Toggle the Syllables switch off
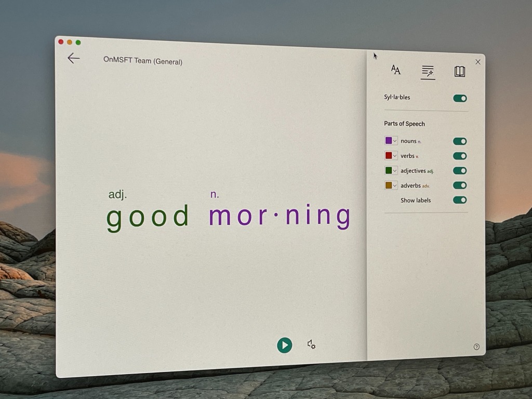The width and height of the screenshot is (532, 399). pyautogui.click(x=460, y=98)
